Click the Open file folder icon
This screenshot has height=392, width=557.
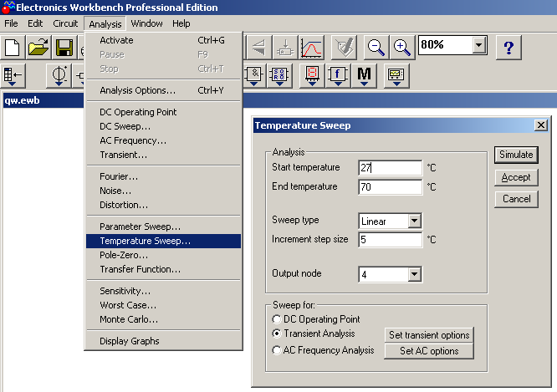pos(38,48)
